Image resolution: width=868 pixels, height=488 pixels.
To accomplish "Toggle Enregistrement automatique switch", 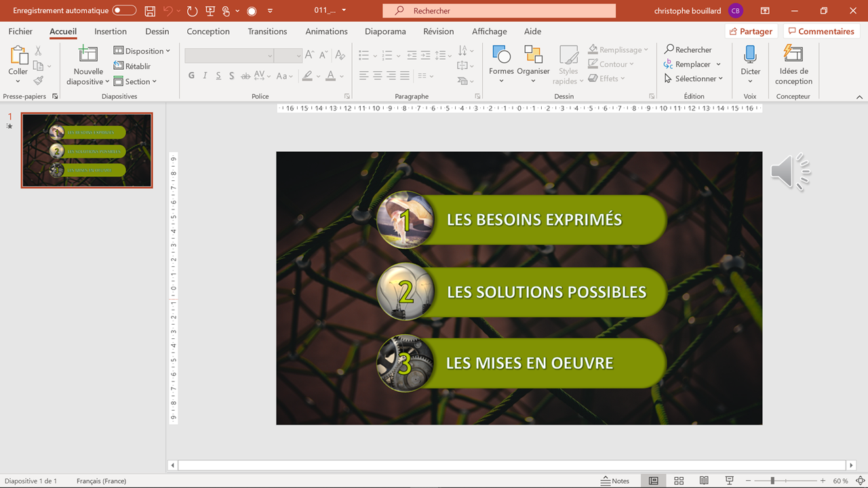I will click(x=124, y=11).
